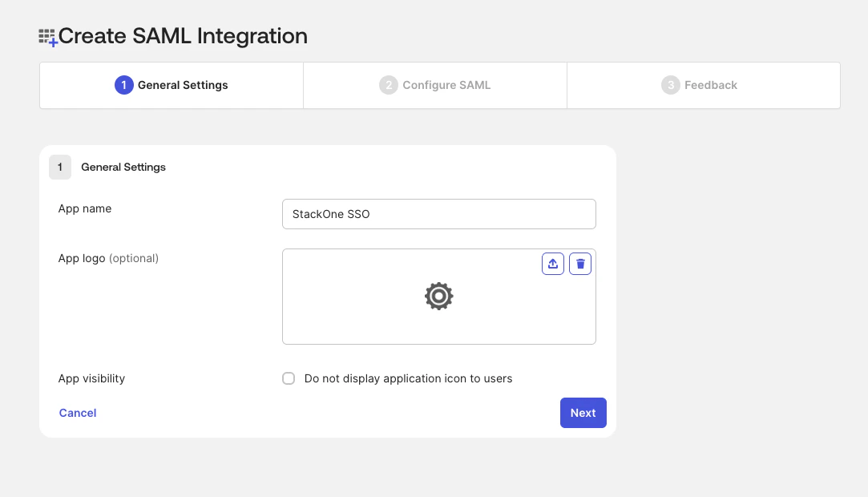Click the General Settings card heading
The width and height of the screenshot is (868, 497).
click(x=123, y=167)
